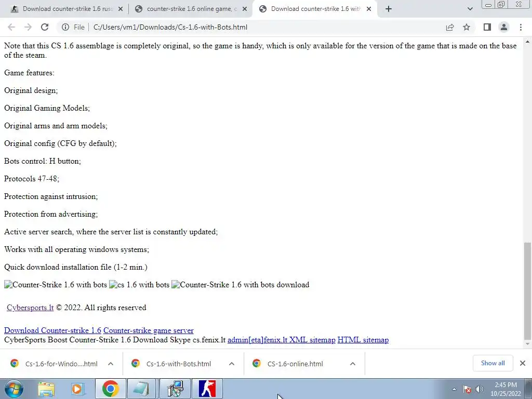Image resolution: width=532 pixels, height=399 pixels.
Task: Open the clock showing 2:45 PM
Action: (x=506, y=389)
